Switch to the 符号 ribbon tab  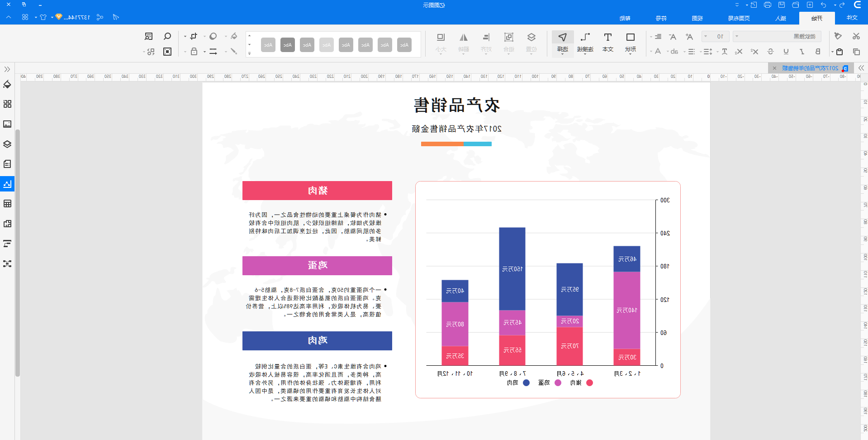coord(661,18)
